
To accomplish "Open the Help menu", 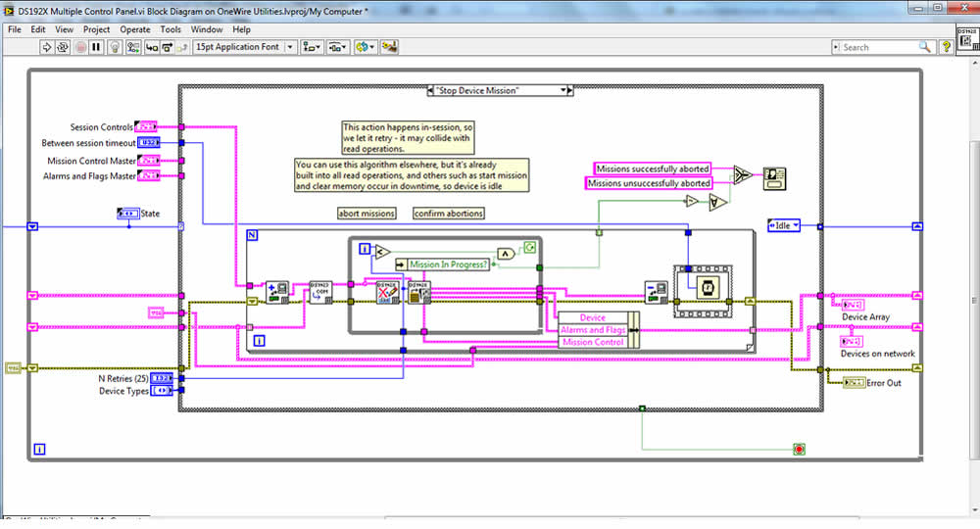I will click(241, 29).
